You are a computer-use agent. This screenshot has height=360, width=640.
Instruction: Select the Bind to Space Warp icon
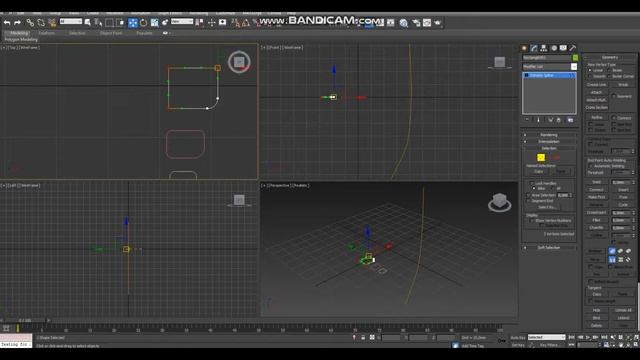(52, 23)
